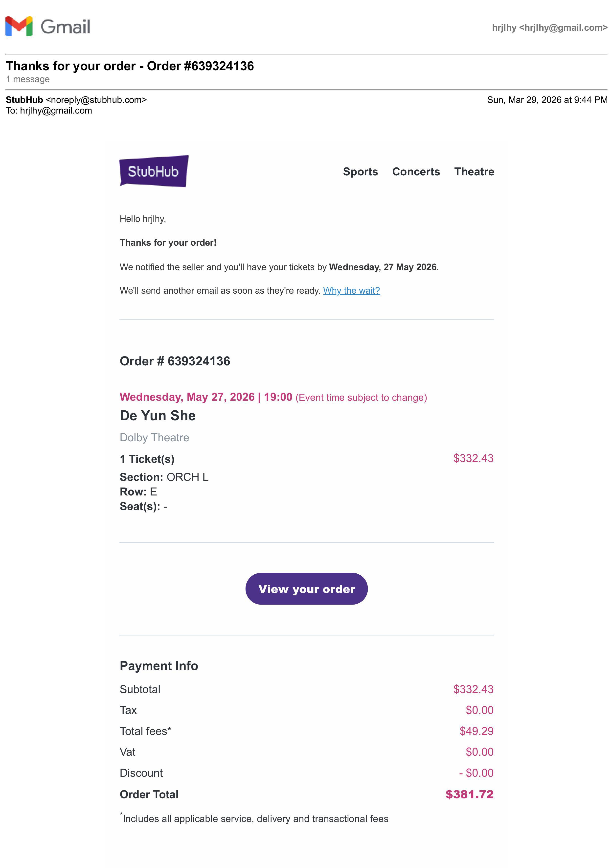Viewport: 613px width, 868px height.
Task: Open the Concerts navigation link
Action: pos(416,172)
